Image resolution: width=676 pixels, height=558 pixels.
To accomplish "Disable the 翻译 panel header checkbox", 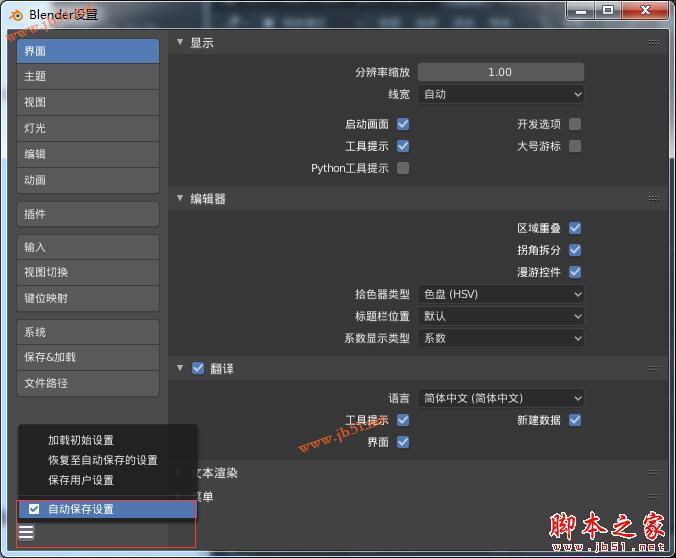I will 198,368.
